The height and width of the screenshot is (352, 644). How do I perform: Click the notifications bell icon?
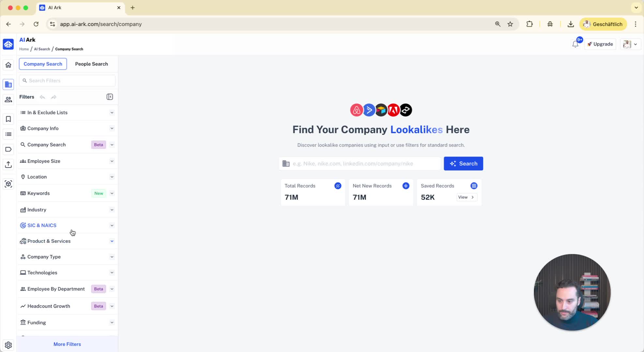[x=575, y=44]
